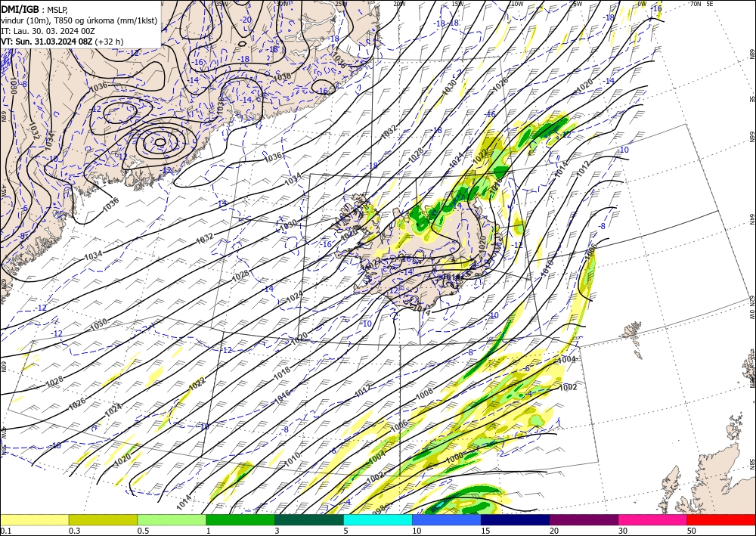Click the '10W' longitude label at top
Screen dimensions: 756x536
tap(517, 4)
